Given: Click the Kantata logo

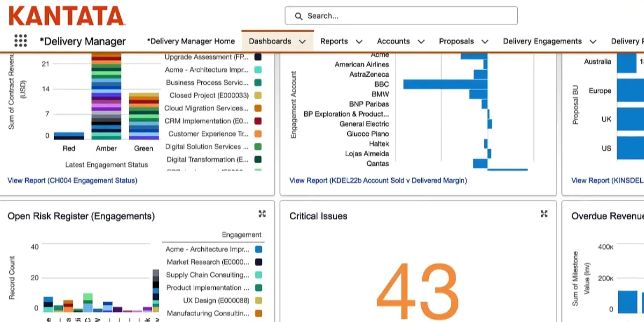Looking at the screenshot, I should coord(67,16).
